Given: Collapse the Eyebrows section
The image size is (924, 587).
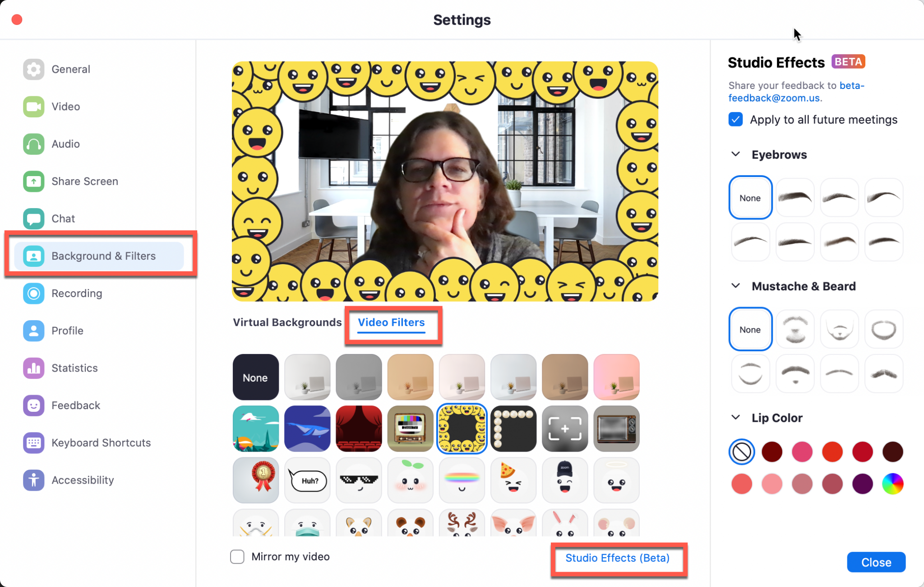Looking at the screenshot, I should click(735, 154).
